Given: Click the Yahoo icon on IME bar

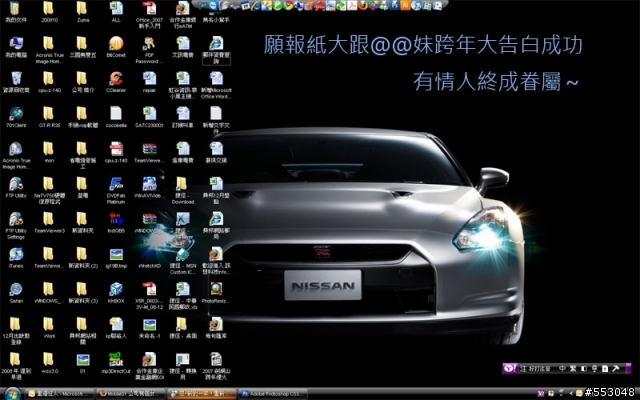Looking at the screenshot, I should click(510, 369).
